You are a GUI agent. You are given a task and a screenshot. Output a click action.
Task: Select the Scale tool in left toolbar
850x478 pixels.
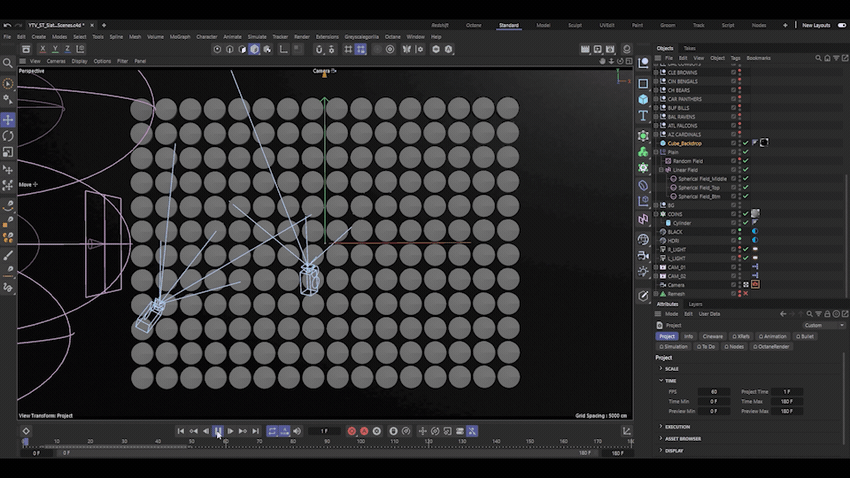[8, 152]
